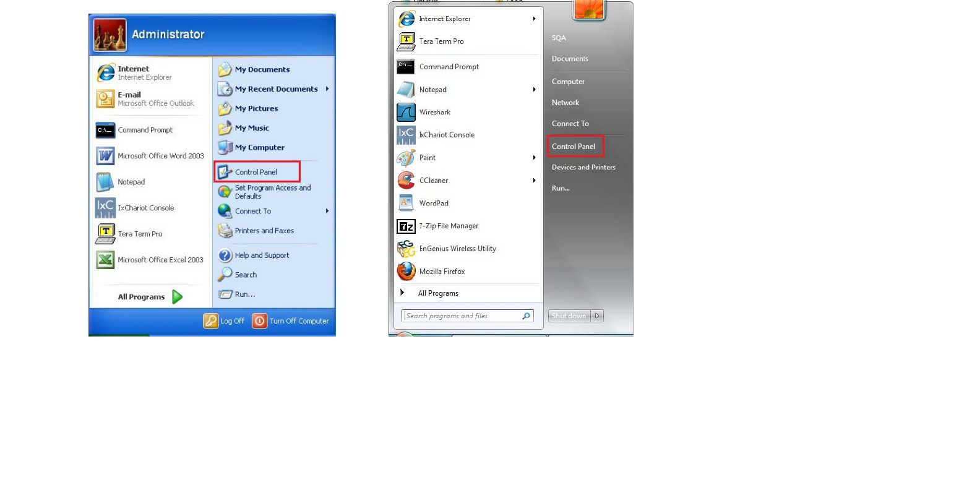
Task: Open My Music folder icon
Action: (225, 128)
